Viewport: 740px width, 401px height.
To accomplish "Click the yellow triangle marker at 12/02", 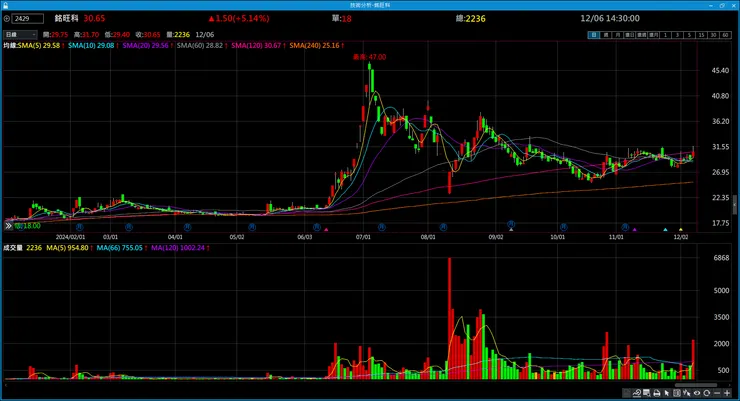I will tap(681, 230).
